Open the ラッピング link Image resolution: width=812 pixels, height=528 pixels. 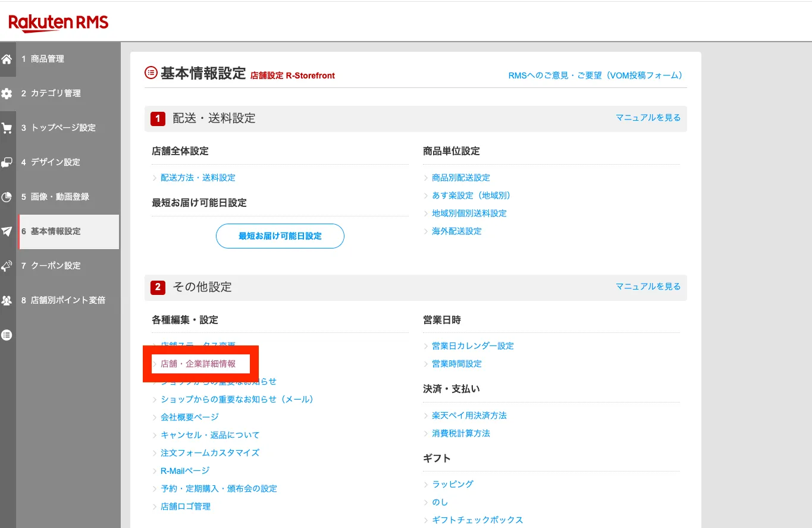[x=453, y=485]
